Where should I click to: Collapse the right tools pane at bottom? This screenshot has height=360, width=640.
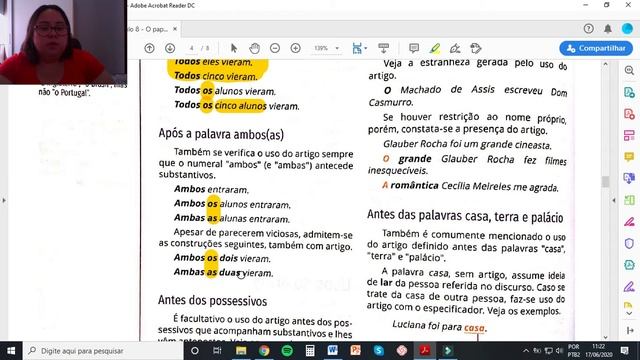(629, 330)
